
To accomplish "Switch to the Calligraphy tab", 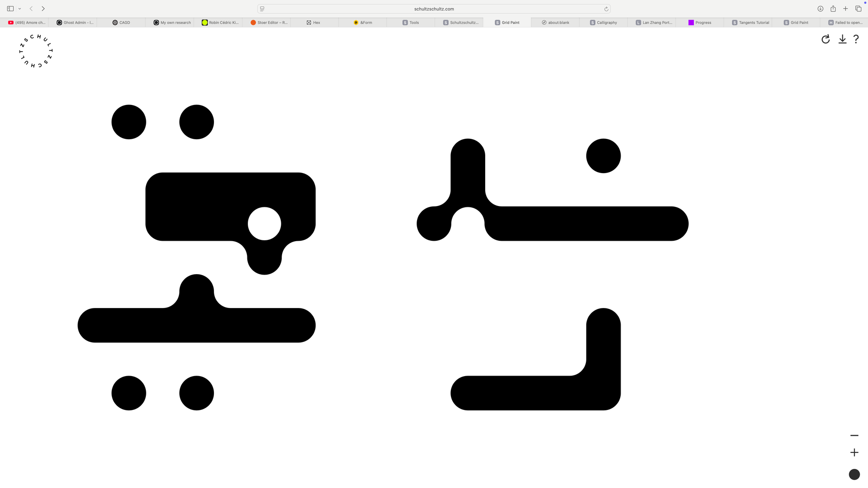I will tap(603, 23).
